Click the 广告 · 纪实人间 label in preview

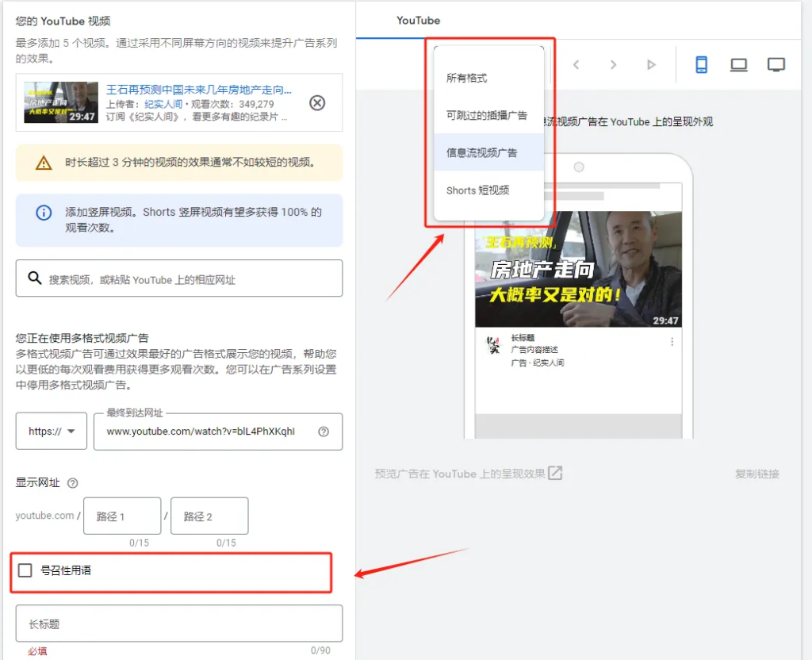click(538, 363)
